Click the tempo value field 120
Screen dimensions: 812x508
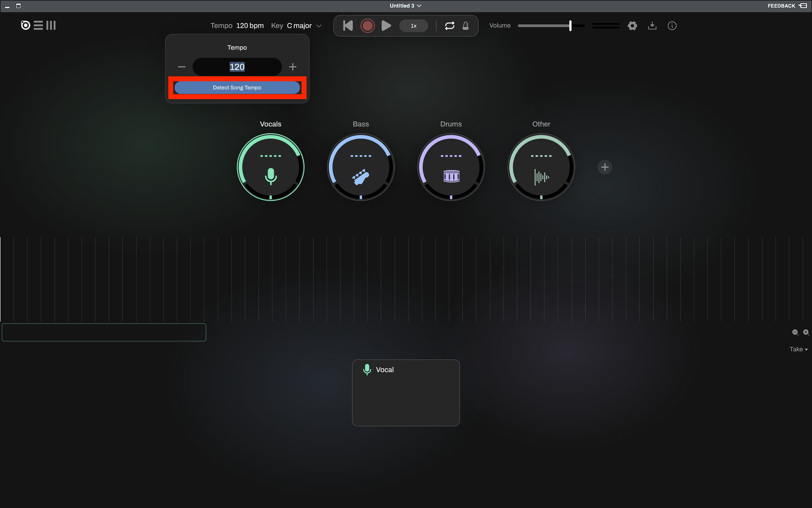point(237,67)
